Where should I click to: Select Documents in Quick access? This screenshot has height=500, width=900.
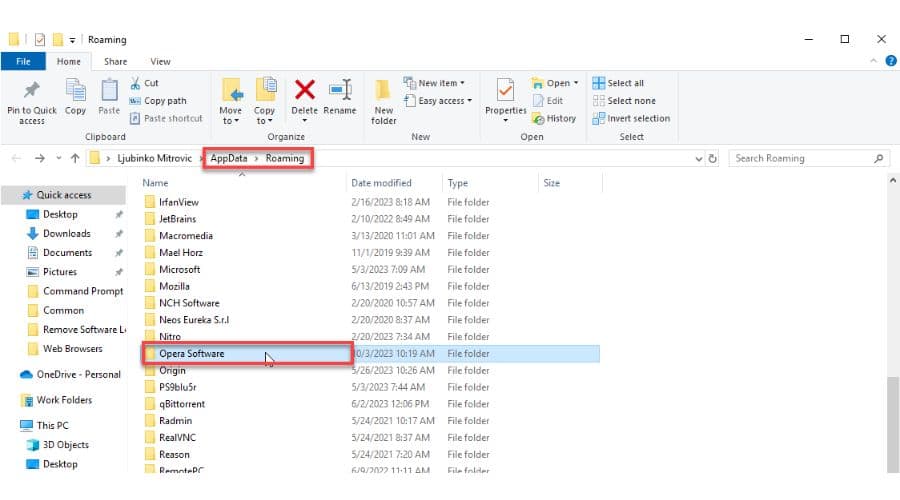(x=67, y=253)
